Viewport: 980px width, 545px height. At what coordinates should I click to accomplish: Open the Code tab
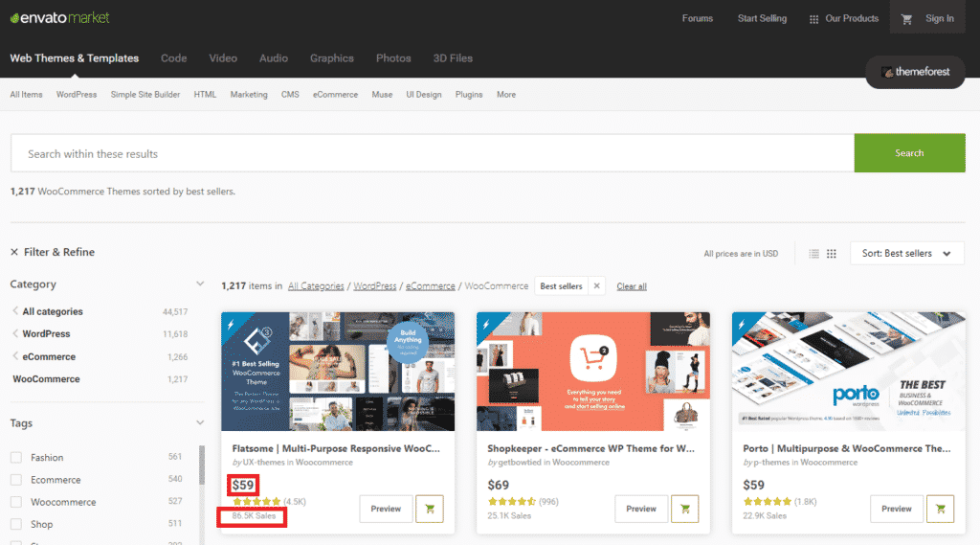(x=174, y=58)
